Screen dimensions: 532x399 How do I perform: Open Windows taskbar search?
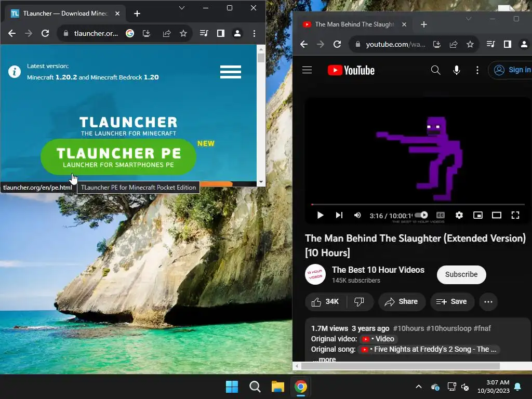pos(255,387)
